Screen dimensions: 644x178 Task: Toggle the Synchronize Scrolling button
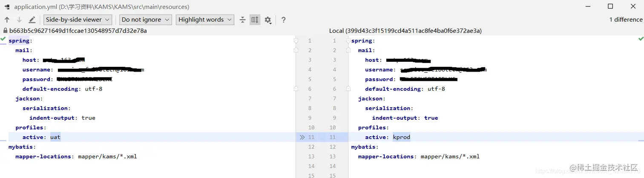pyautogui.click(x=255, y=20)
